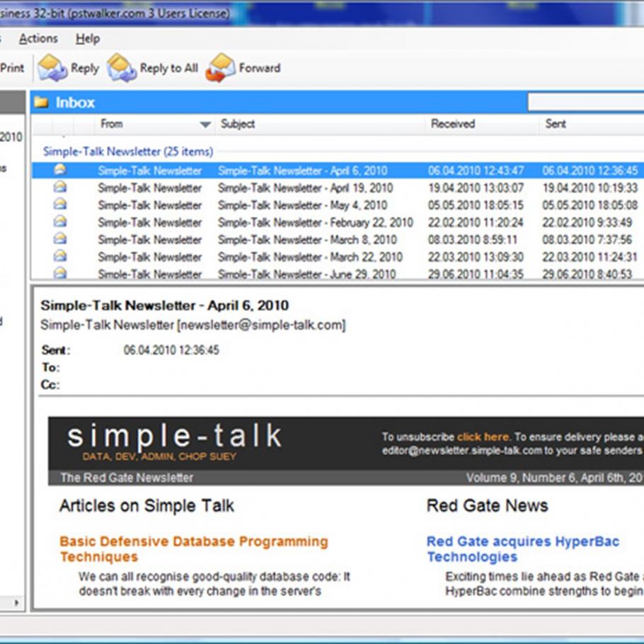The height and width of the screenshot is (644, 644).
Task: Click the Reply envelope icon
Action: pos(52,68)
